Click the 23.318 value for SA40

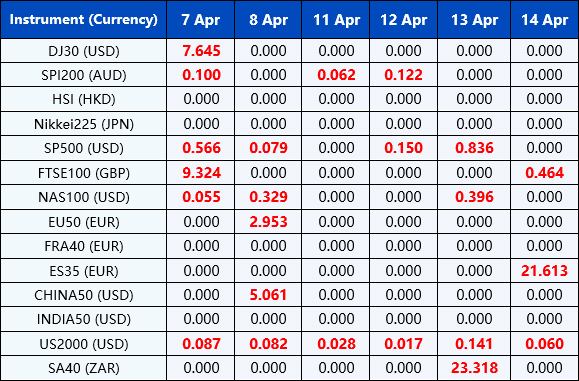(474, 368)
